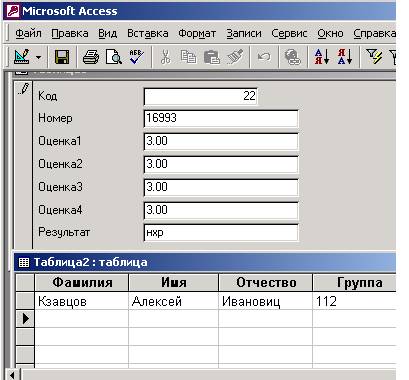This screenshot has width=409, height=380.
Task: Open the Файл menu
Action: 28,34
